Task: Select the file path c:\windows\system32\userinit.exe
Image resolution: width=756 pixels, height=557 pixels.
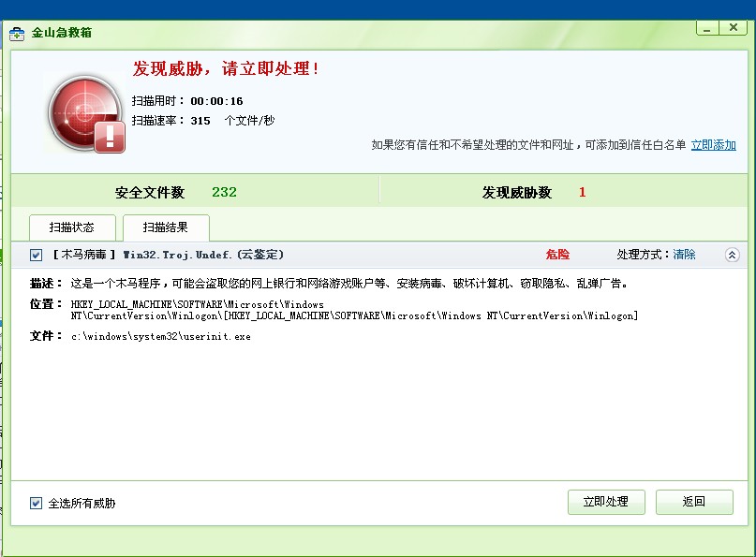Action: (x=161, y=336)
